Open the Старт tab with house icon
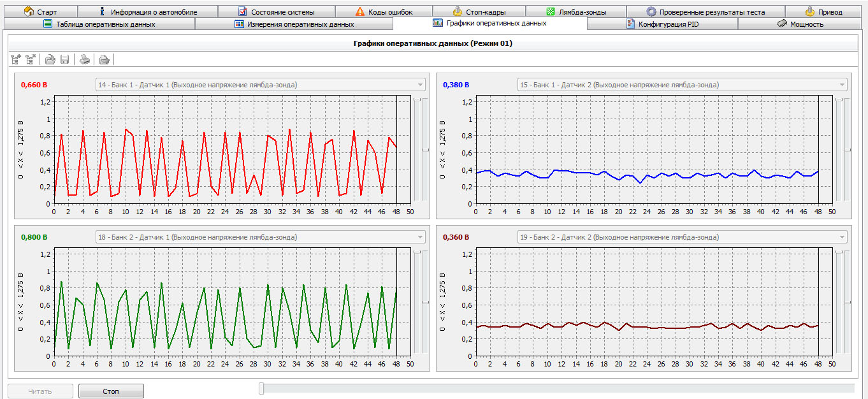 pyautogui.click(x=40, y=11)
